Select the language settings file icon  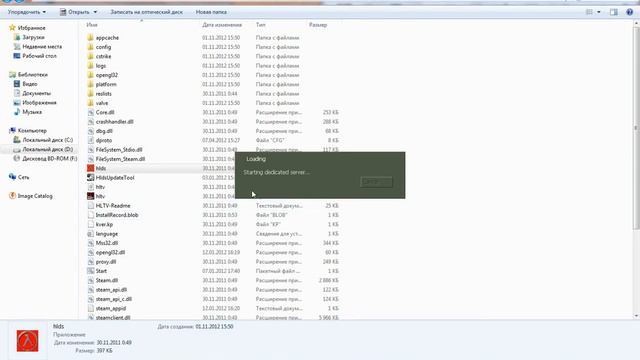91,234
